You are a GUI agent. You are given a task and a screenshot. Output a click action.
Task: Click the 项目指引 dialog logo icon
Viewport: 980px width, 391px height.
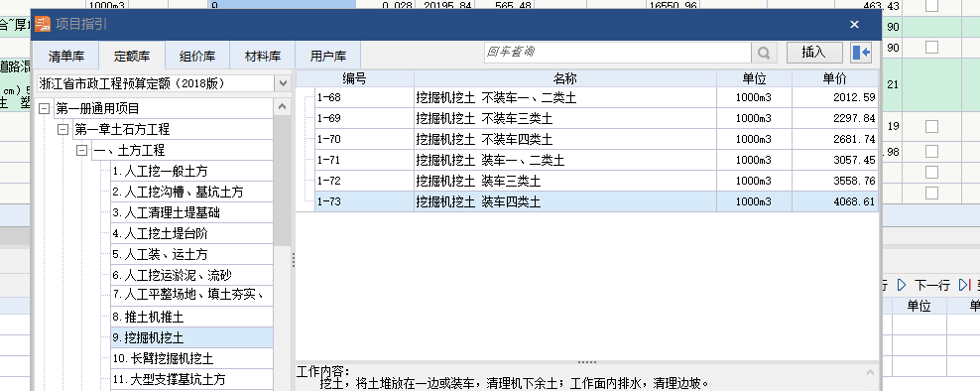click(x=43, y=25)
